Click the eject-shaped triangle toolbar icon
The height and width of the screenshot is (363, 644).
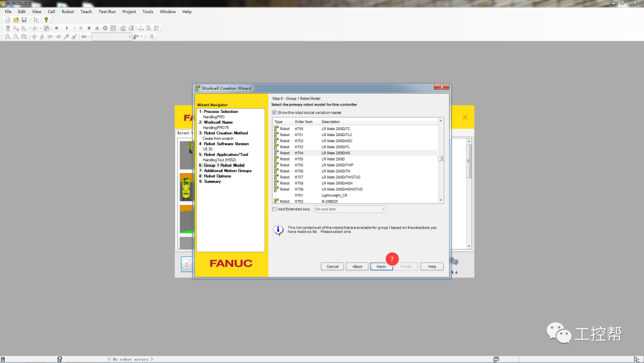pos(97,29)
